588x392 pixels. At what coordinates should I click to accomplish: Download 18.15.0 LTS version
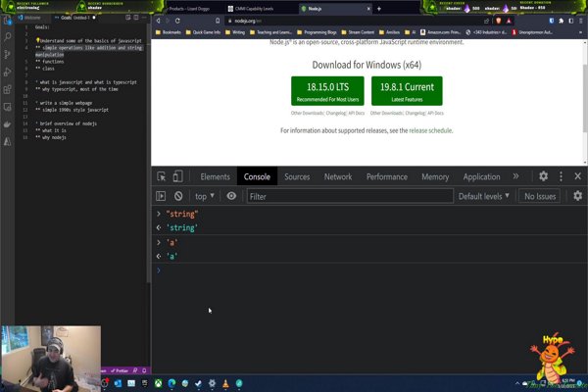[327, 91]
